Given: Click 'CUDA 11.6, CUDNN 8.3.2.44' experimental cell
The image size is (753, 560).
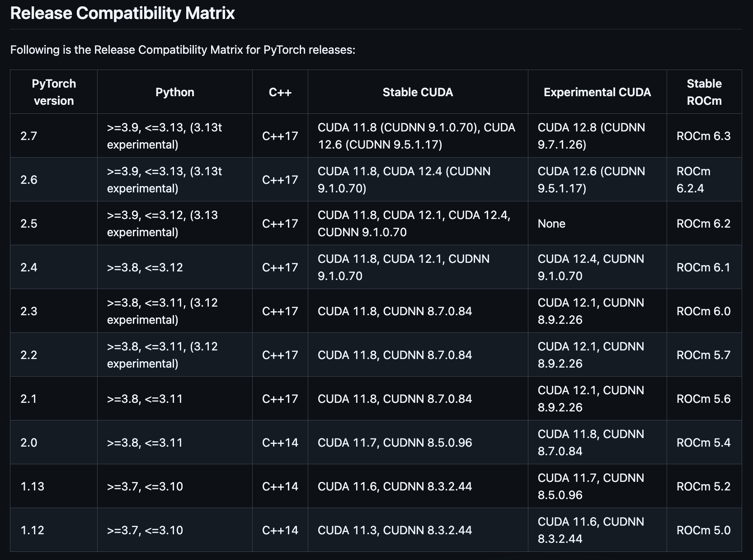Looking at the screenshot, I should 597,530.
